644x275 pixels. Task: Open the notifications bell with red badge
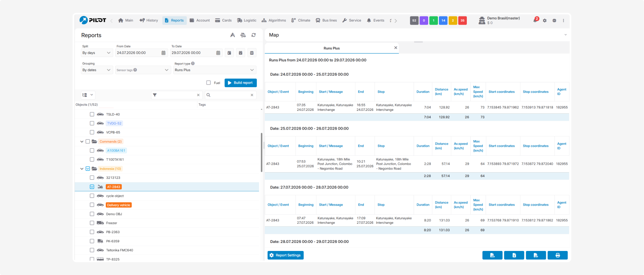[x=535, y=20]
